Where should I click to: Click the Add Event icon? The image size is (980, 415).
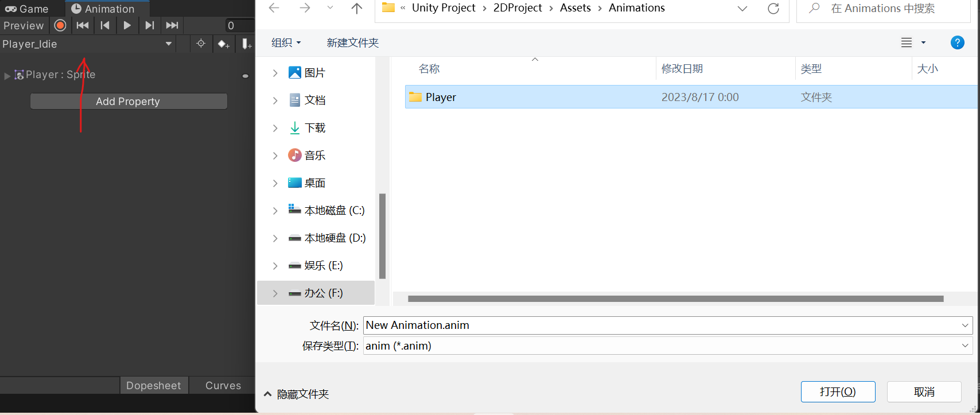tap(246, 44)
